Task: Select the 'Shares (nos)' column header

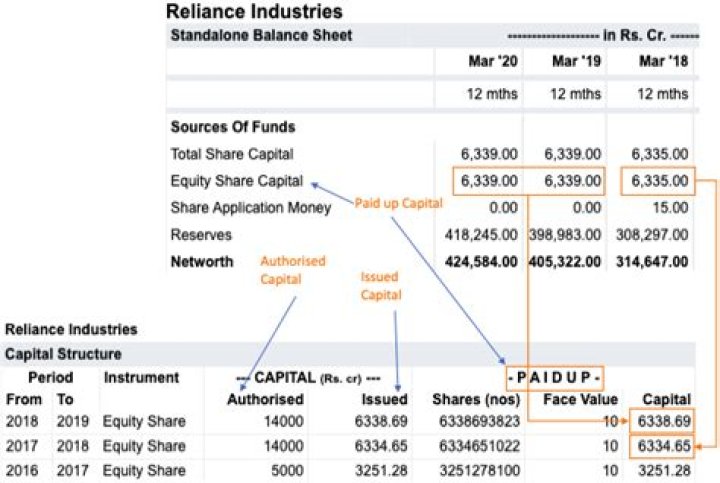Action: point(476,399)
